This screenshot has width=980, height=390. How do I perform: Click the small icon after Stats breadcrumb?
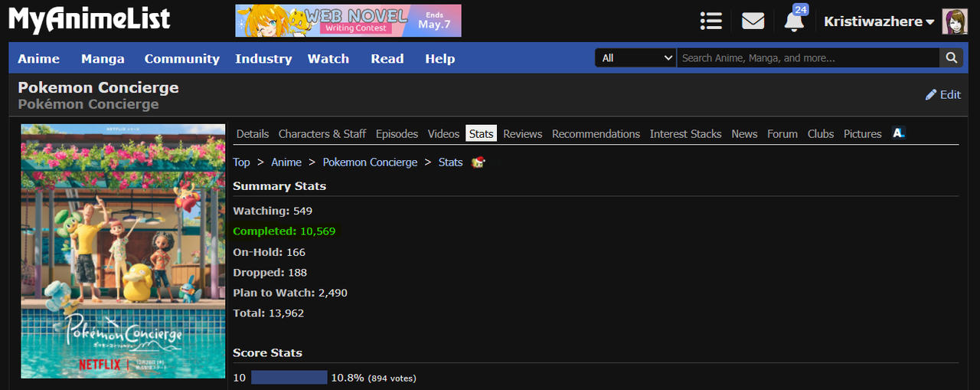pos(479,162)
